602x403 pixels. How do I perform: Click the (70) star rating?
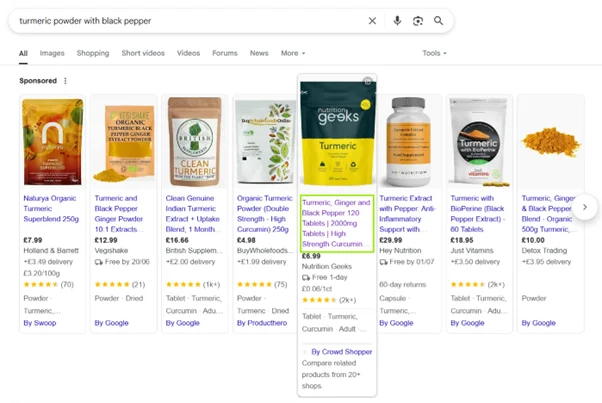pos(48,285)
